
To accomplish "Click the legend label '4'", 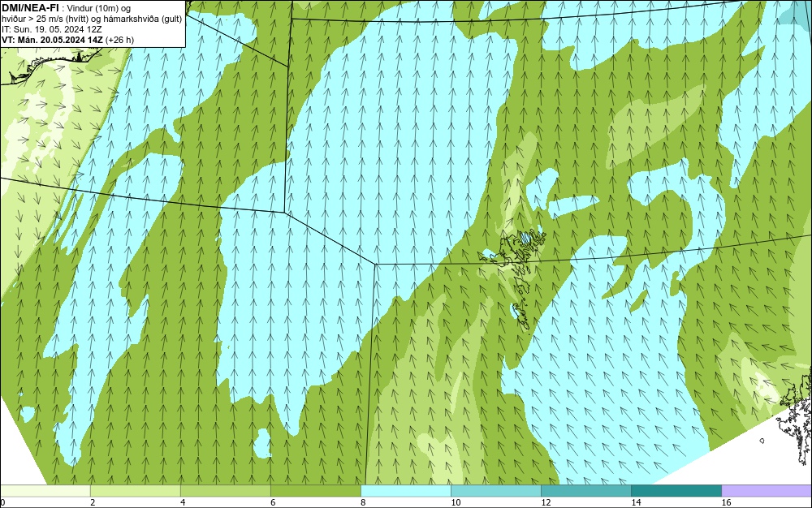I will [x=183, y=502].
